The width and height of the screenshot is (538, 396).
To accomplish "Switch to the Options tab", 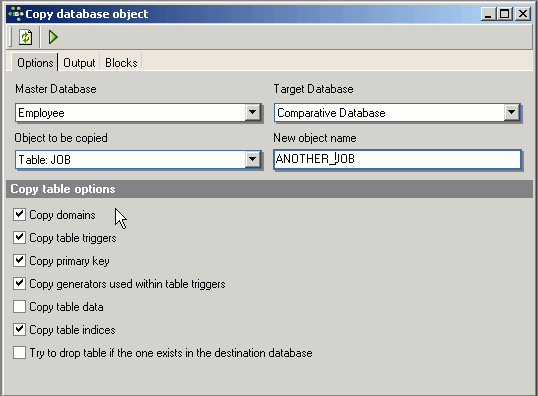I will tap(35, 63).
